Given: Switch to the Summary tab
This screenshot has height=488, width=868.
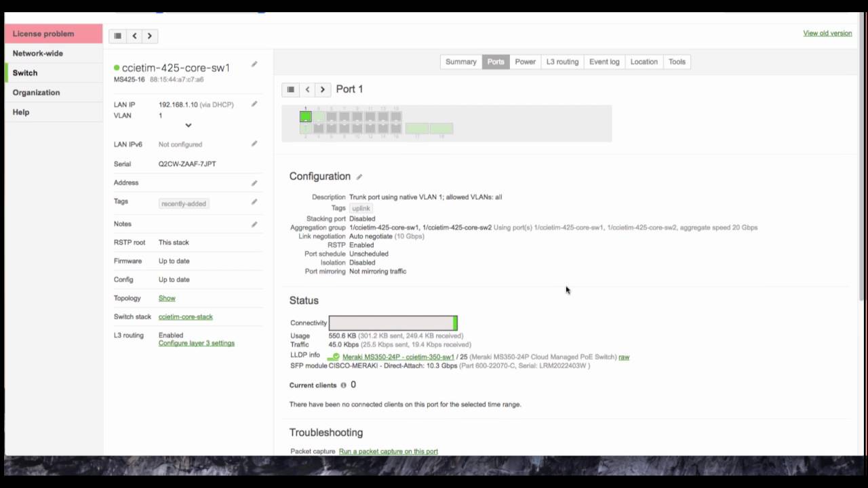Looking at the screenshot, I should [461, 62].
